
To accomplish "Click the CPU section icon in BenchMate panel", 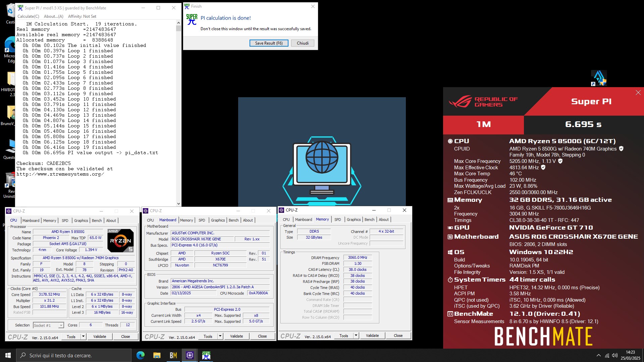I will pos(450,141).
